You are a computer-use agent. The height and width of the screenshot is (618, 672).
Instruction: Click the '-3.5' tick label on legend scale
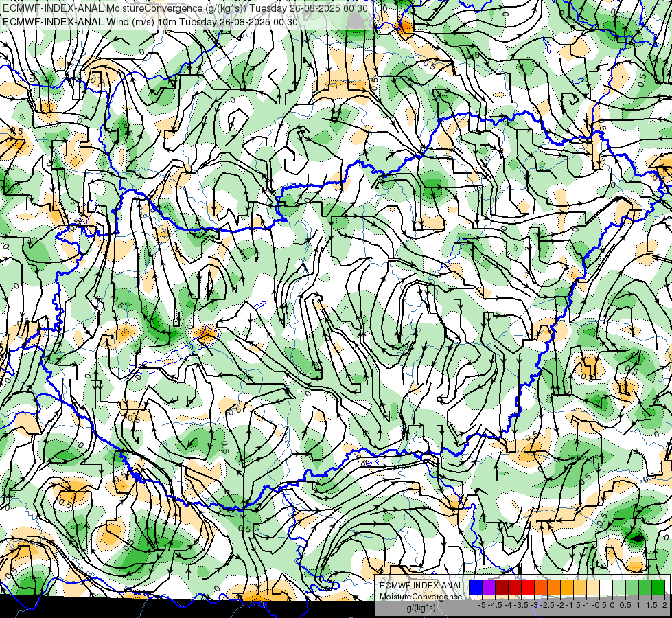tap(521, 605)
